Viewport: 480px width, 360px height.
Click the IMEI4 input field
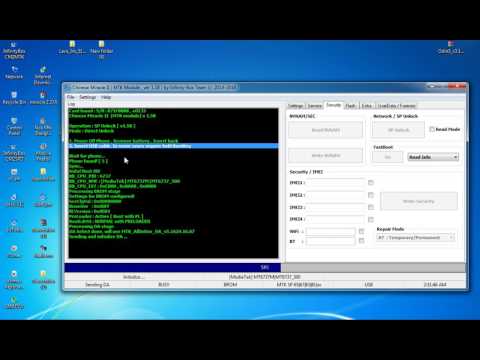point(336,219)
